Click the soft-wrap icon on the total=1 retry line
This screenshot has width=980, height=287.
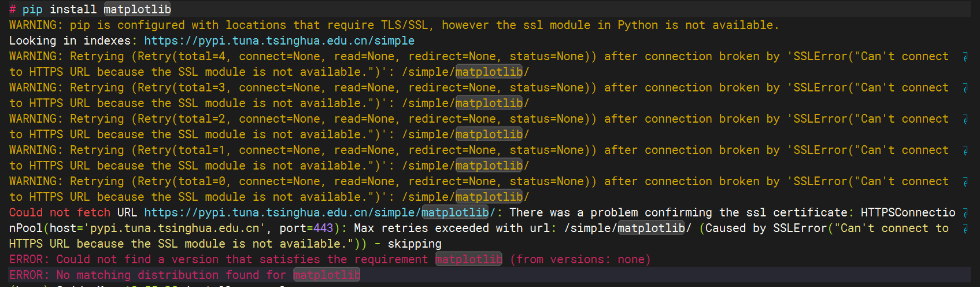pyautogui.click(x=965, y=150)
